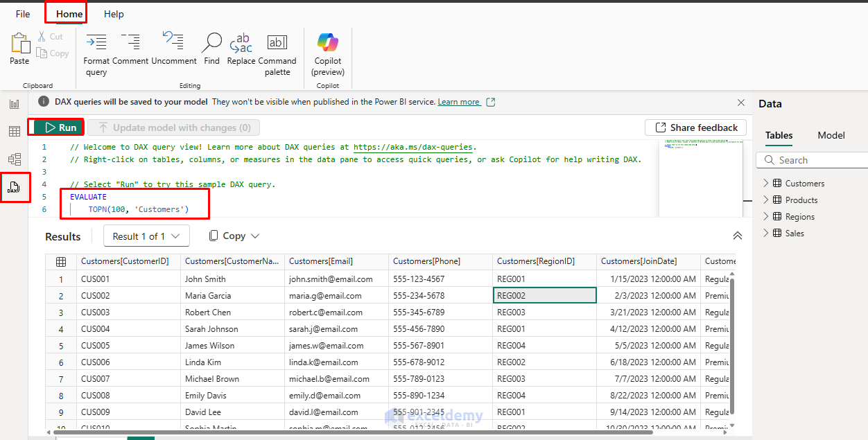The height and width of the screenshot is (440, 868).
Task: Open the Result 1 of 1 dropdown
Action: tap(146, 236)
